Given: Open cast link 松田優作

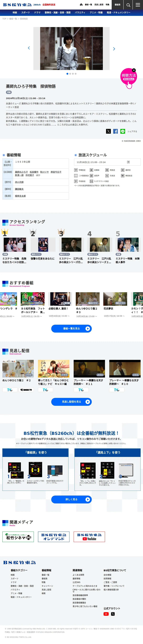Looking at the screenshot, I should 34,172.
